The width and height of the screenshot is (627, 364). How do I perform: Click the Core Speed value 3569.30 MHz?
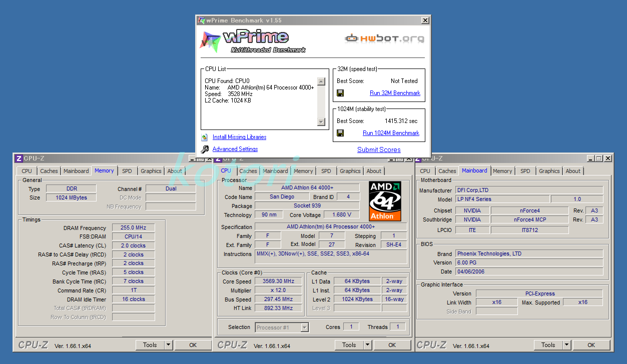(x=278, y=281)
